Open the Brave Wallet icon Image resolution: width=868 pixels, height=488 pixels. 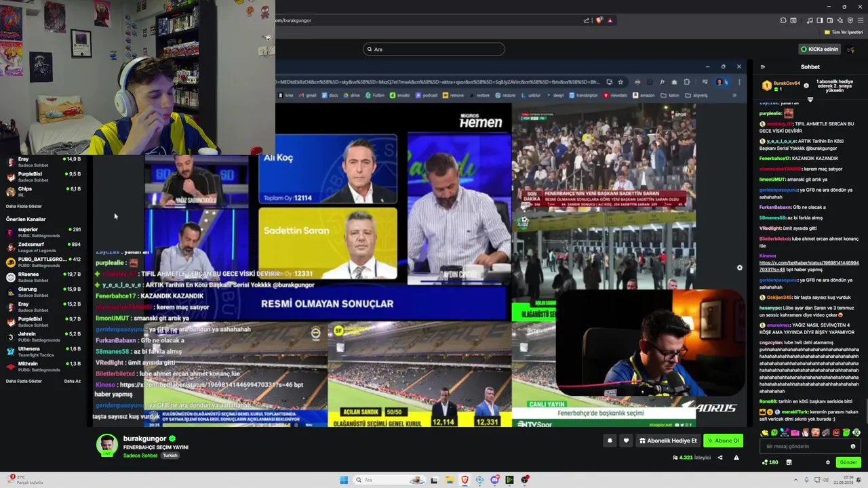pos(830,20)
